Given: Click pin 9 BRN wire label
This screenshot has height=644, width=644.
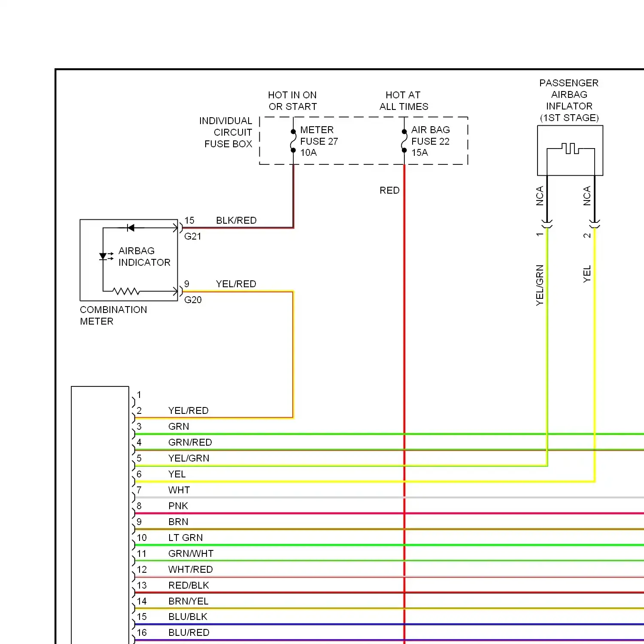Looking at the screenshot, I should coord(178,522).
